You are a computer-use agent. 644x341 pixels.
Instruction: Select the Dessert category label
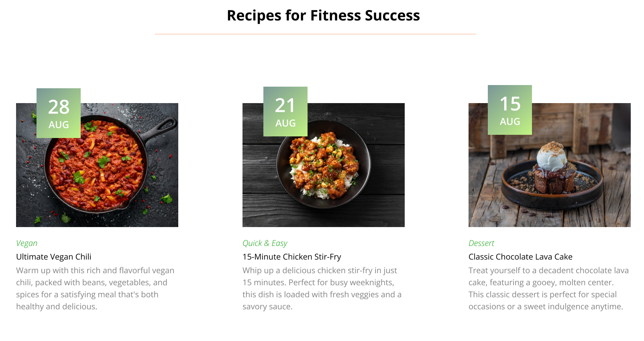pos(481,243)
